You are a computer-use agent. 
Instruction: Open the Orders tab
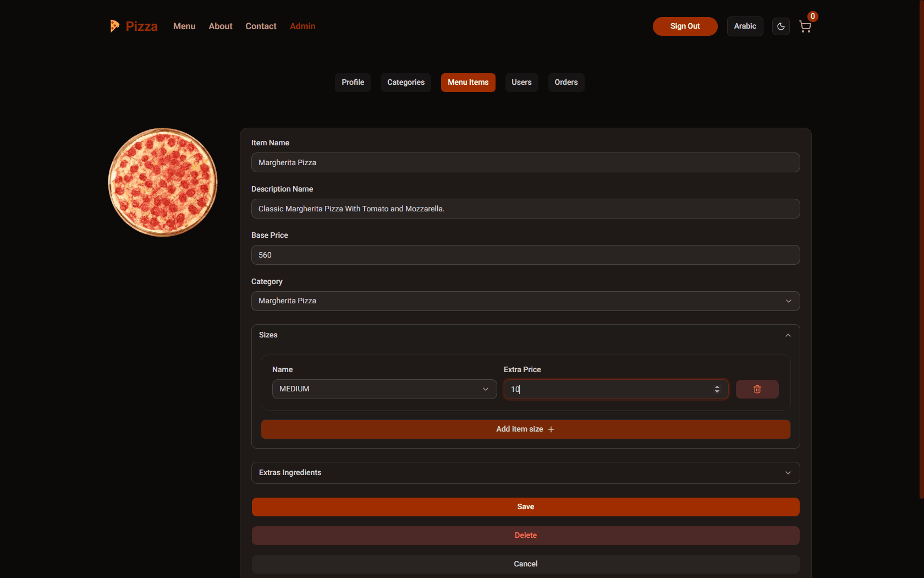566,83
